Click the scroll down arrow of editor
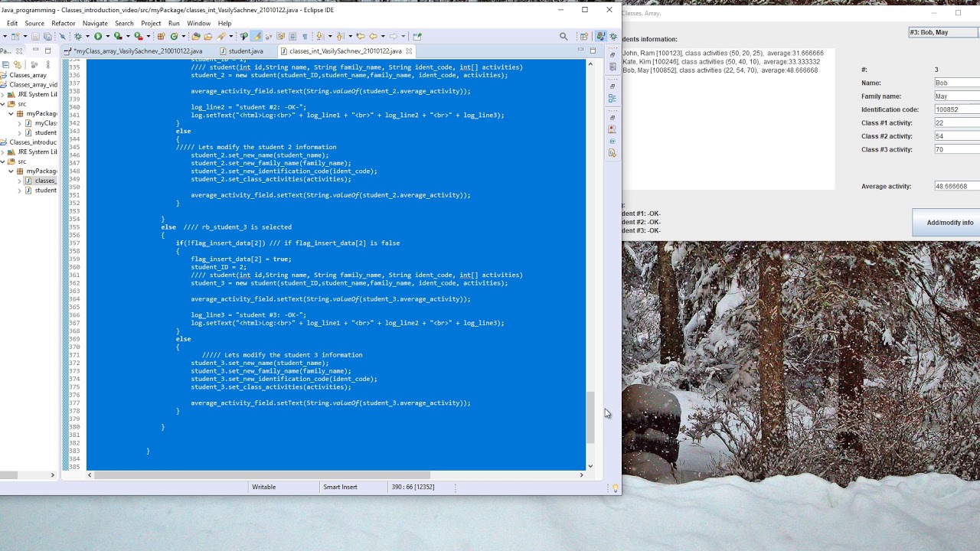The height and width of the screenshot is (551, 980). click(x=590, y=465)
